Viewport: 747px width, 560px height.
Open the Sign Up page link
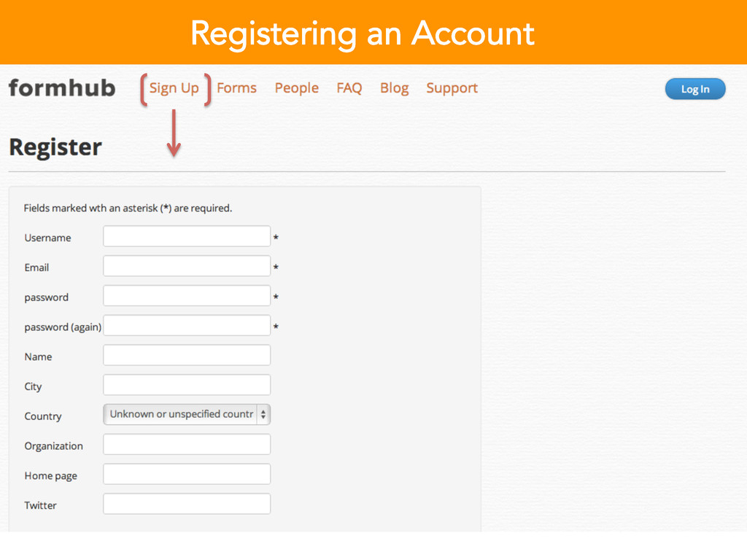point(174,88)
